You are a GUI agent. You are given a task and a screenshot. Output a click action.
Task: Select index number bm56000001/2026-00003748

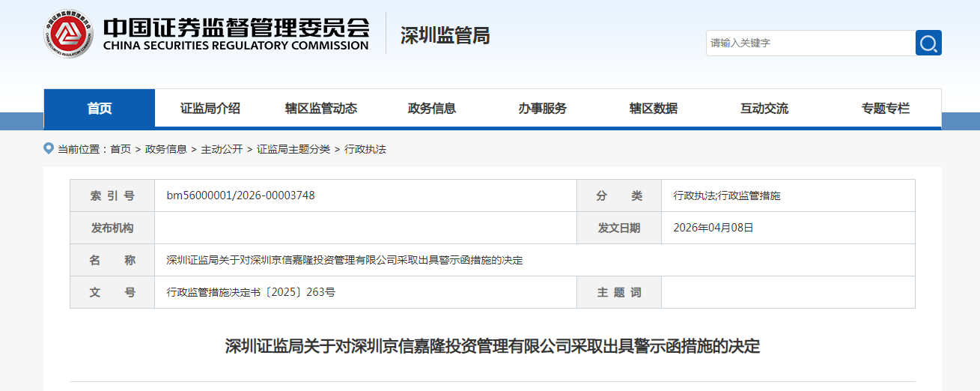point(240,195)
